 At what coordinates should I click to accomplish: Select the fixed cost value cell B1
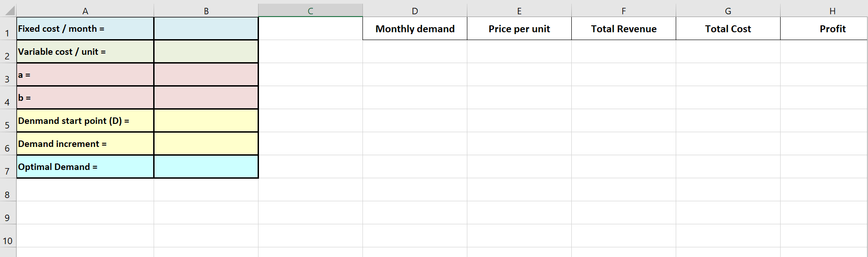coord(206,29)
